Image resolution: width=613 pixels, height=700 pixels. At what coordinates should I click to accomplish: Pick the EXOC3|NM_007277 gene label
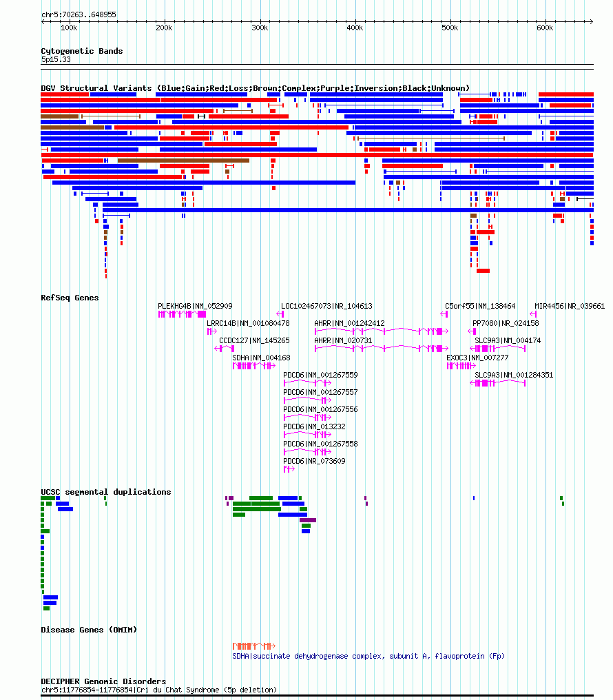tap(477, 358)
